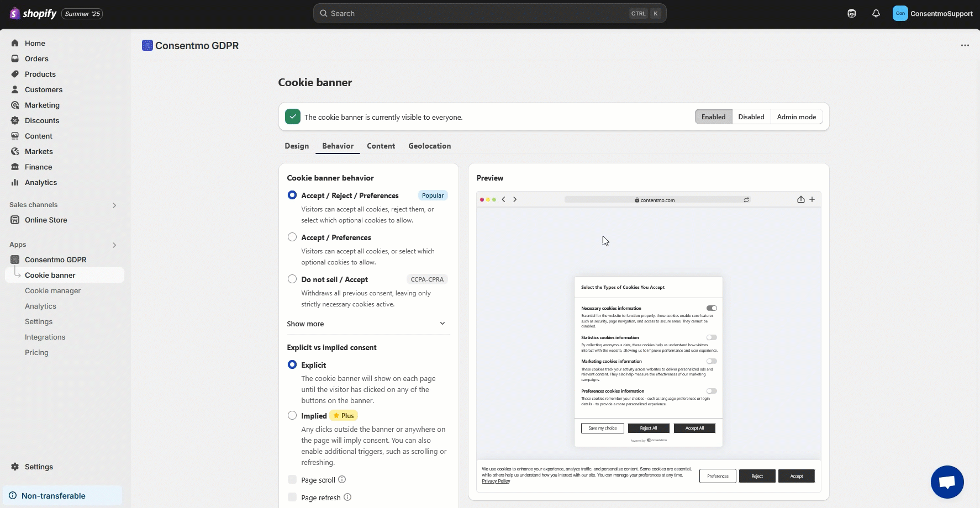Switch to the Content tab
The image size is (980, 508).
(x=381, y=146)
